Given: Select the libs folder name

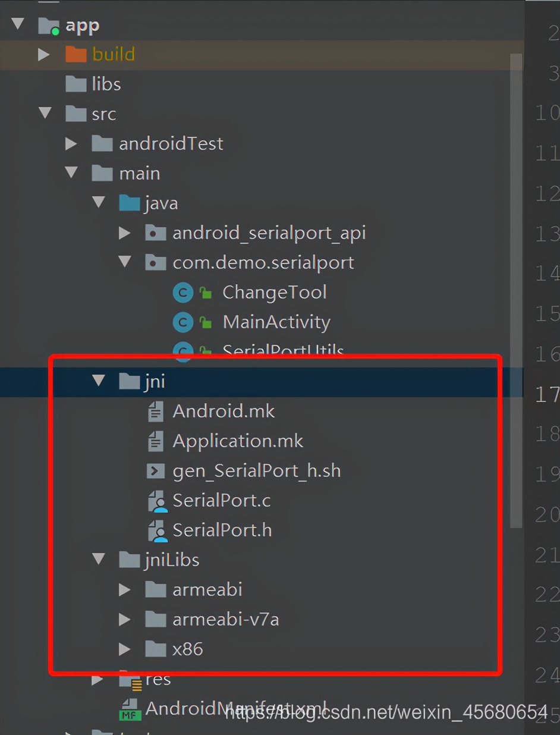Looking at the screenshot, I should click(x=106, y=84).
